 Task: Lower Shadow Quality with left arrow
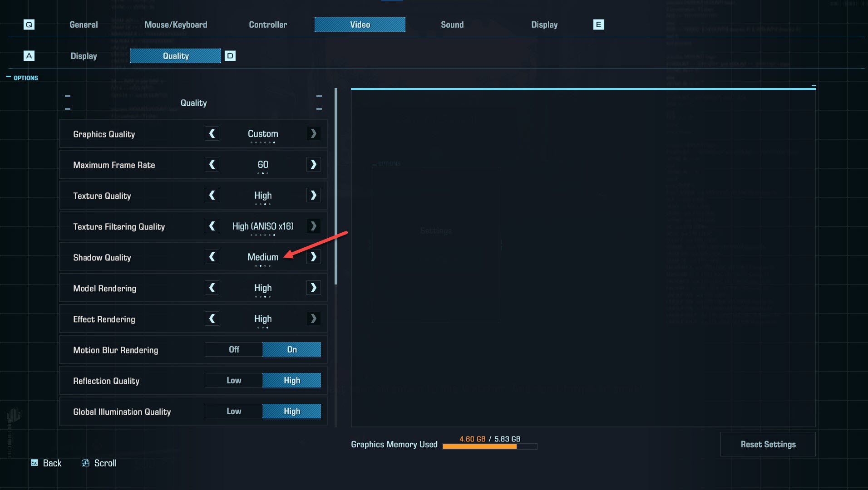(212, 257)
